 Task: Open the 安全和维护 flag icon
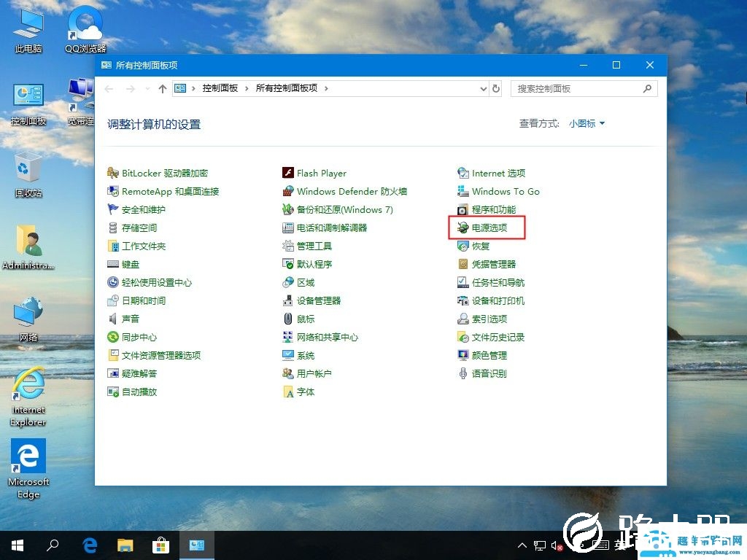pos(113,209)
